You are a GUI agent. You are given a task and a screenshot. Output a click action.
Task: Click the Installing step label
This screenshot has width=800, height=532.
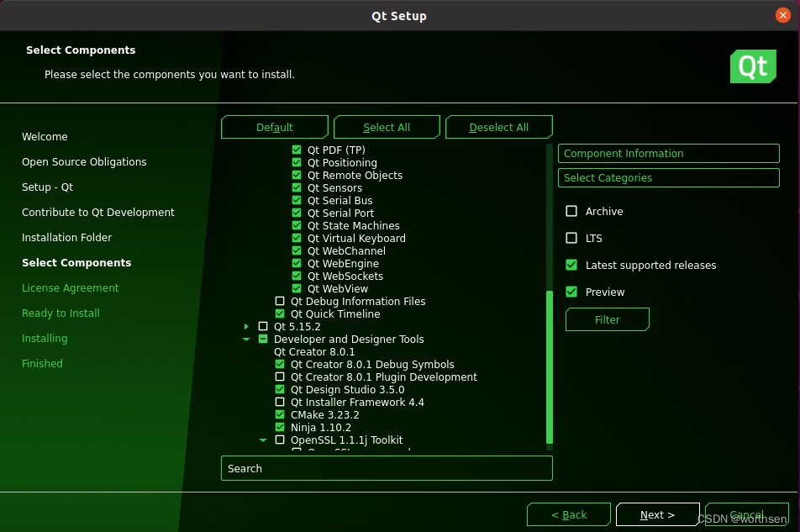click(45, 338)
